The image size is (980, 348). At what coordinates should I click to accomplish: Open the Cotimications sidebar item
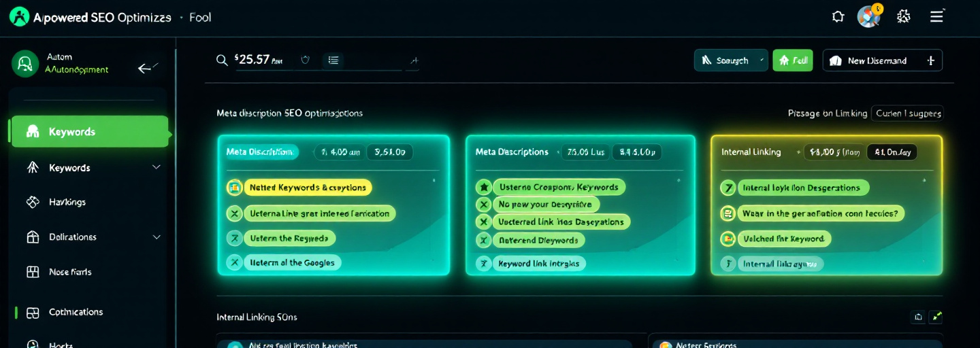[75, 312]
